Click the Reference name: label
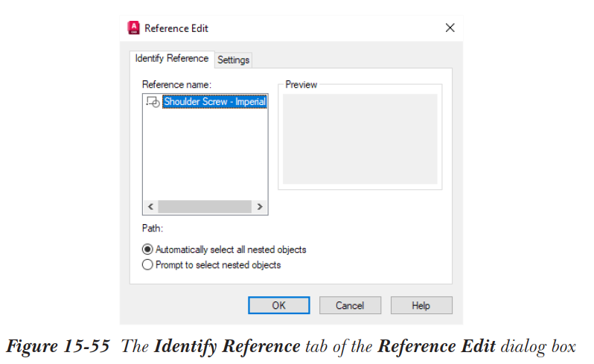The height and width of the screenshot is (364, 594). [176, 84]
